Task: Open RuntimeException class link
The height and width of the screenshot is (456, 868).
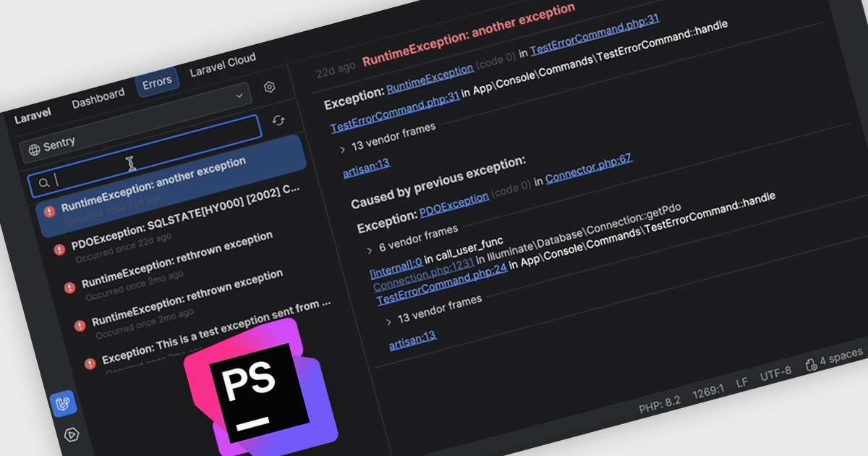Action: coord(430,80)
